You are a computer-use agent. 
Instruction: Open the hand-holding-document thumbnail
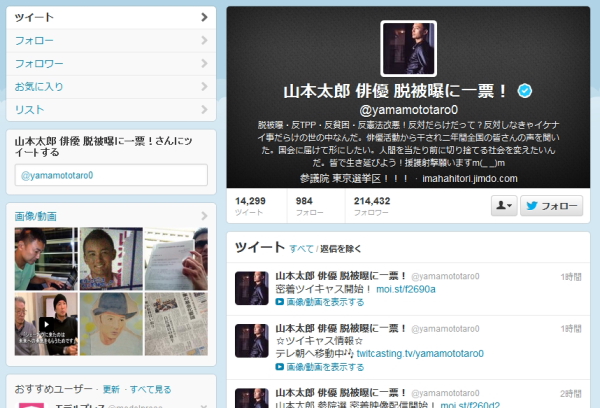click(176, 259)
